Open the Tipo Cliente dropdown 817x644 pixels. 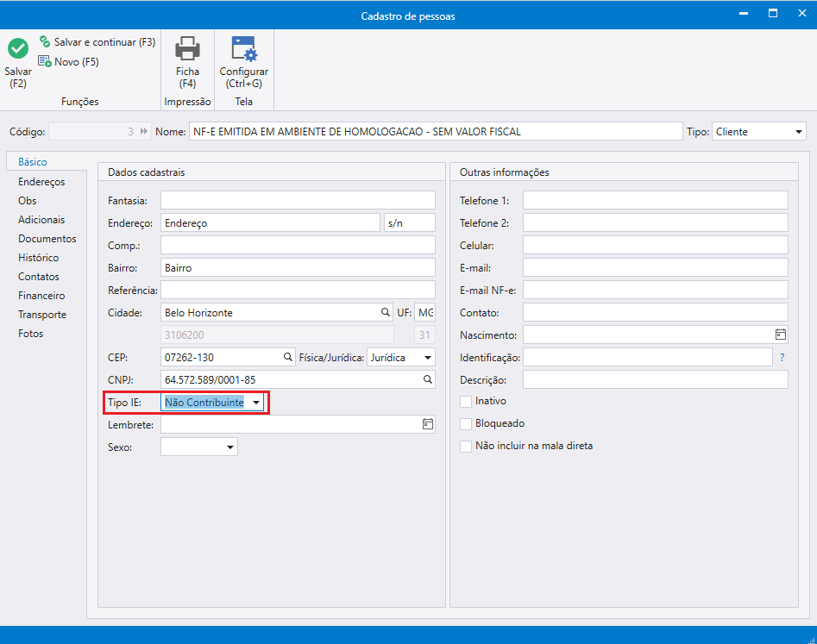798,132
